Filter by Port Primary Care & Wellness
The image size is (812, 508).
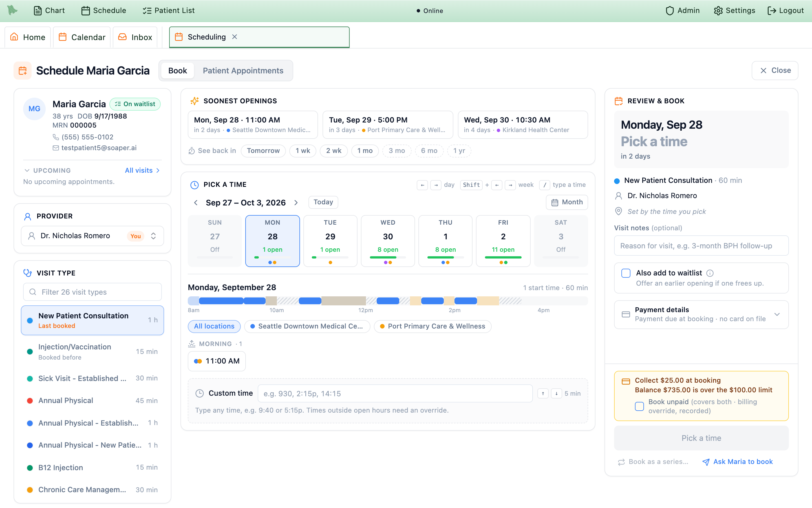pyautogui.click(x=433, y=326)
